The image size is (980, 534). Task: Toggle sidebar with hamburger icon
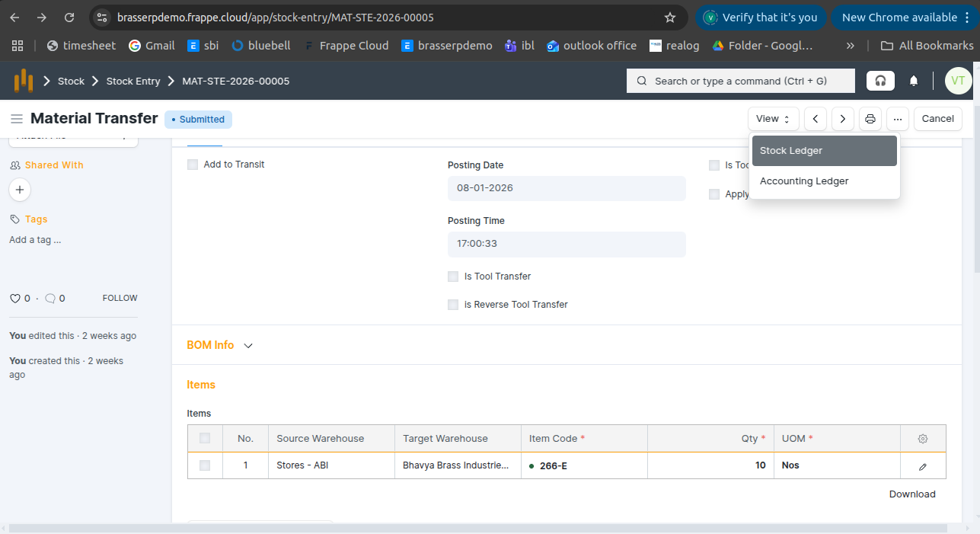pos(16,119)
